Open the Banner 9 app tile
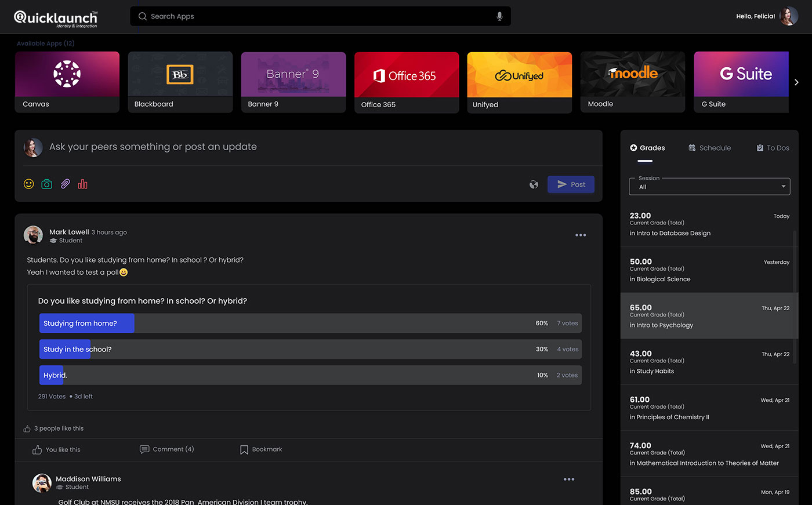Viewport: 812px width, 505px height. click(293, 82)
